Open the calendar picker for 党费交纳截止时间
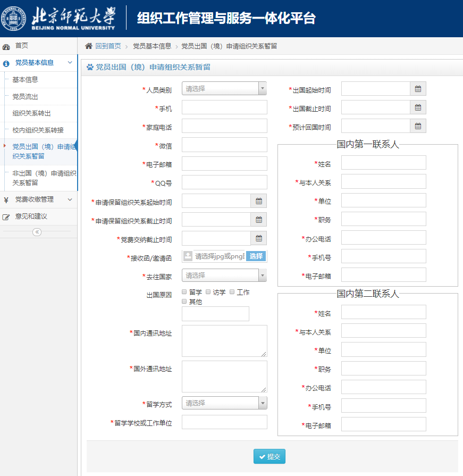Image resolution: width=463 pixels, height=476 pixels. 259,238
